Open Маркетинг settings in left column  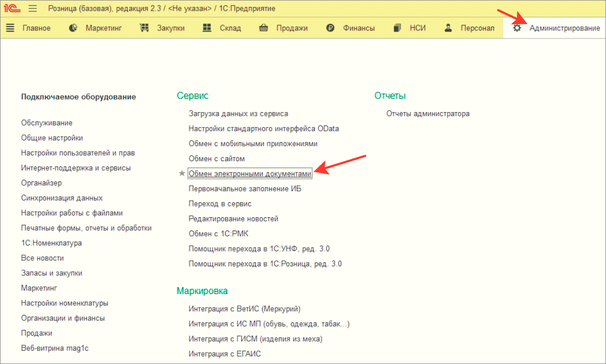point(39,288)
